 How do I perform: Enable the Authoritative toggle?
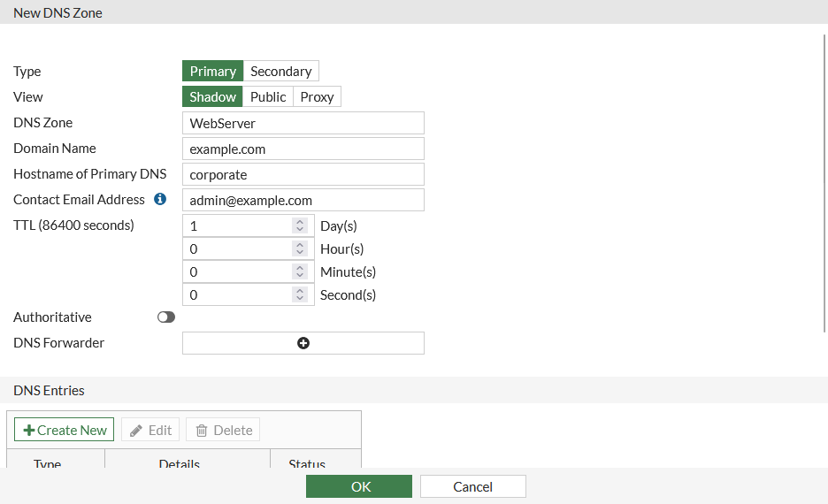pos(166,317)
